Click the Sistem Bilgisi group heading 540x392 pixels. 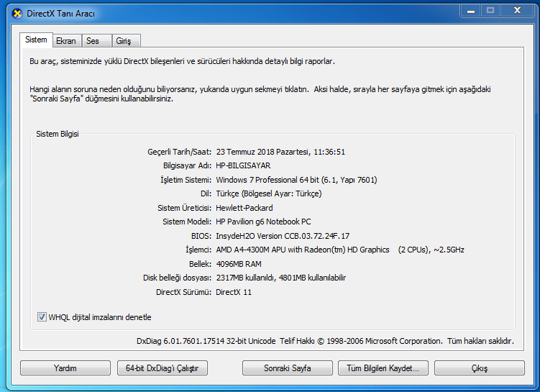(x=58, y=134)
